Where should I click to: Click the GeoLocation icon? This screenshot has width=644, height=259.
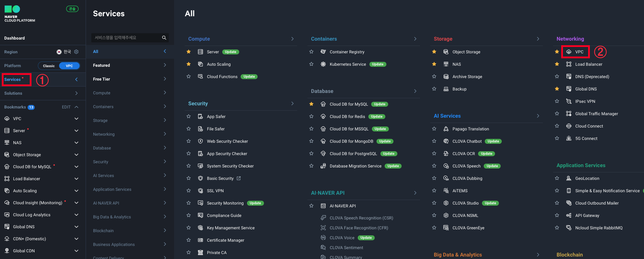[569, 178]
